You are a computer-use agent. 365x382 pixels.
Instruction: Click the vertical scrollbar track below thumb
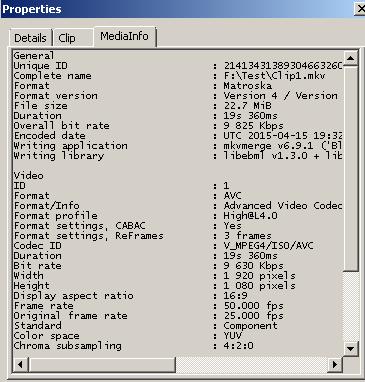pos(350,306)
